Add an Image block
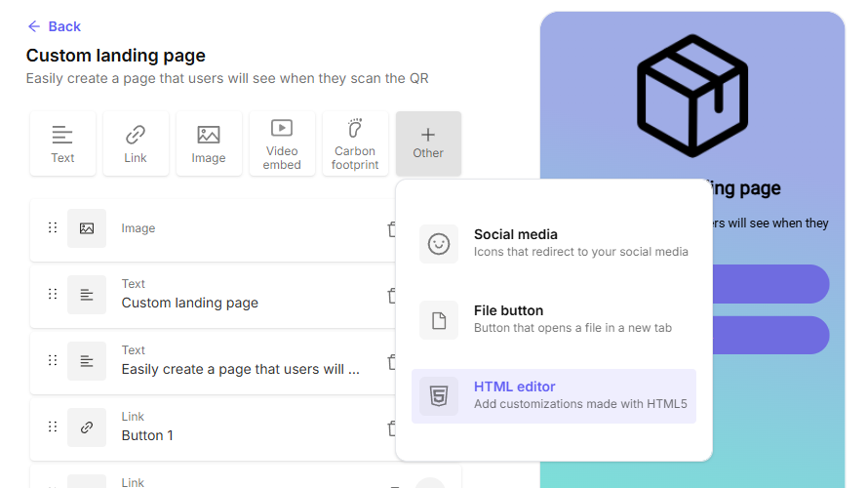The width and height of the screenshot is (868, 488). tap(209, 143)
